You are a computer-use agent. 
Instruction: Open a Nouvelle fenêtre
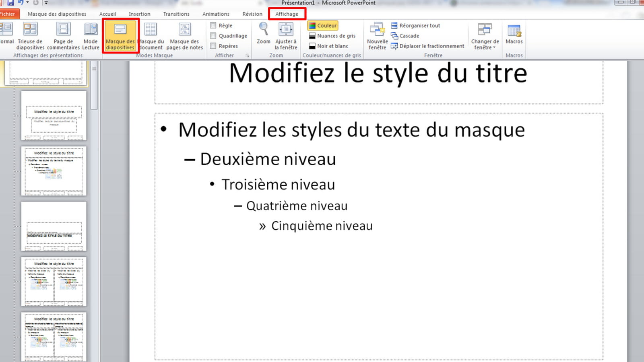[x=377, y=36]
